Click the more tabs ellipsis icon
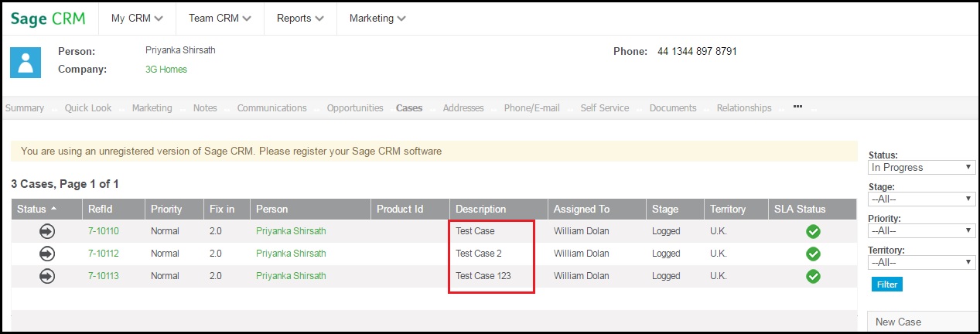Screen dimensions: 980x334 [797, 107]
